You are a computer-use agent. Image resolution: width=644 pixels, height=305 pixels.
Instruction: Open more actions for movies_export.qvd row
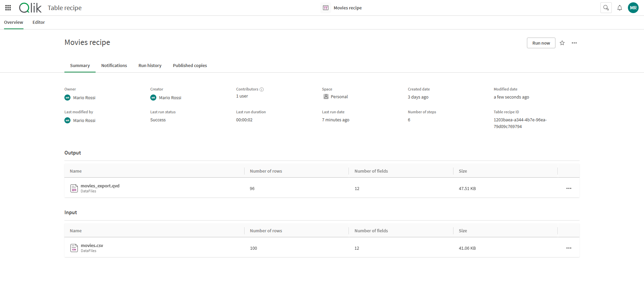(569, 188)
